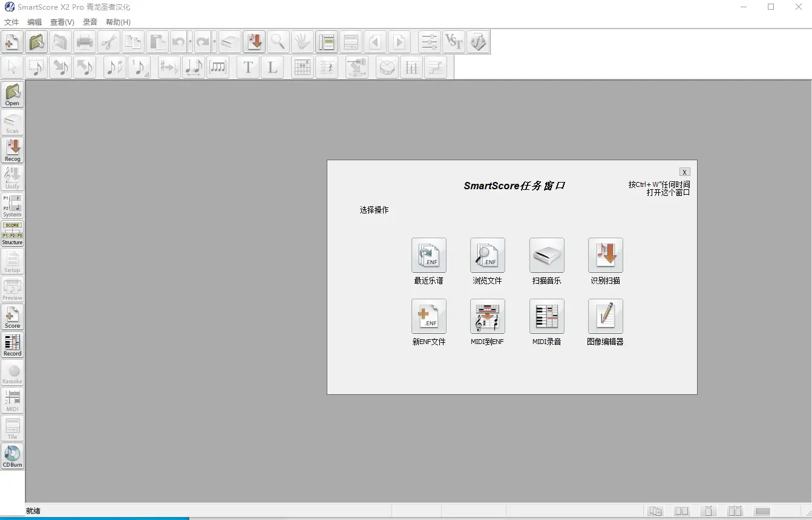Click the previous page arrow icon
The height and width of the screenshot is (520, 812).
click(375, 42)
